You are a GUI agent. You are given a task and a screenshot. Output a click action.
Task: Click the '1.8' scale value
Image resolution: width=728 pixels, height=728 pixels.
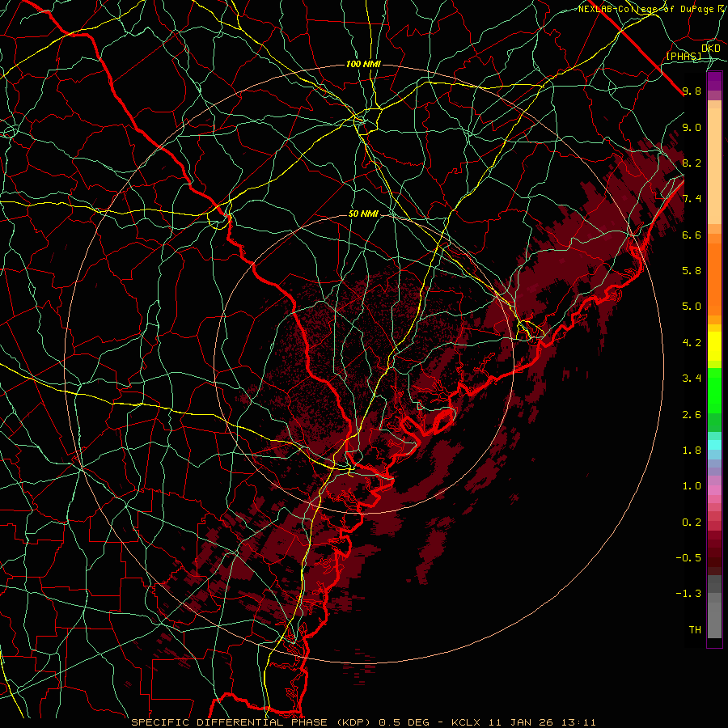[x=692, y=451]
